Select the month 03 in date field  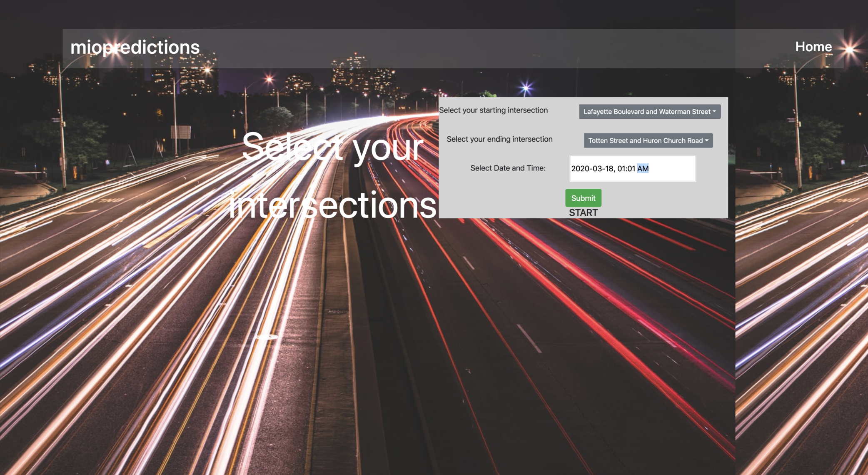(x=597, y=169)
